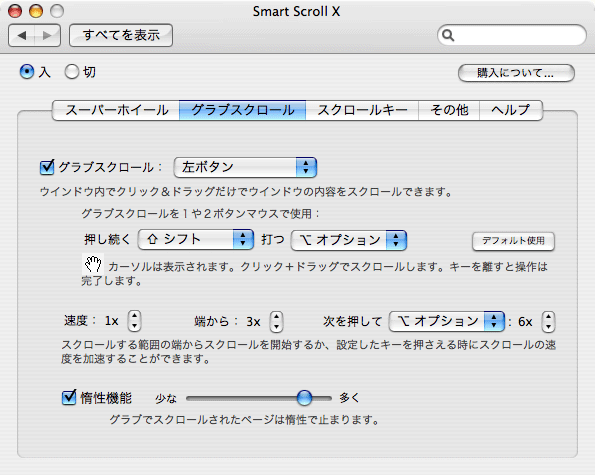Click the 多く label beside slider
The image size is (595, 475).
349,398
